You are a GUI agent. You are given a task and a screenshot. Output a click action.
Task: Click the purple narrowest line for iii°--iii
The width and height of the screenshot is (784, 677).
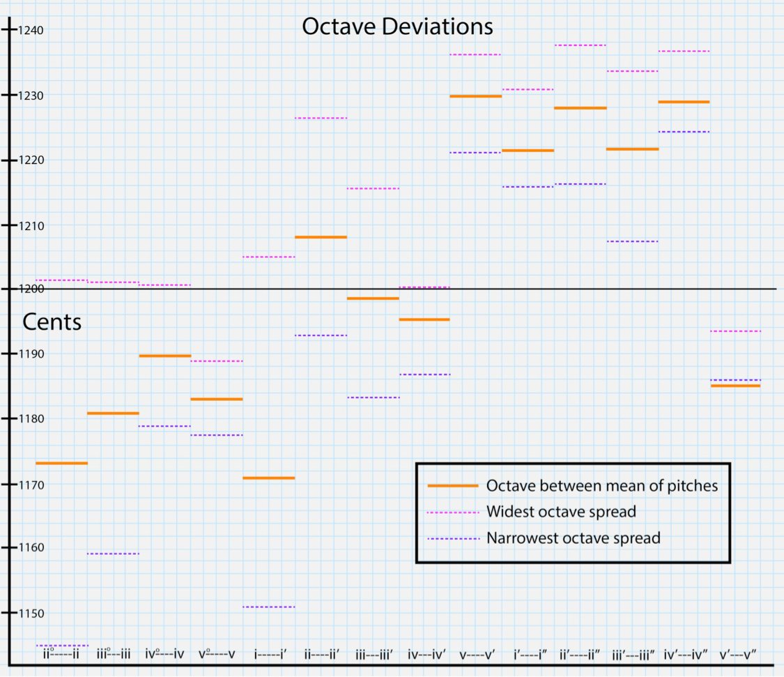(113, 554)
